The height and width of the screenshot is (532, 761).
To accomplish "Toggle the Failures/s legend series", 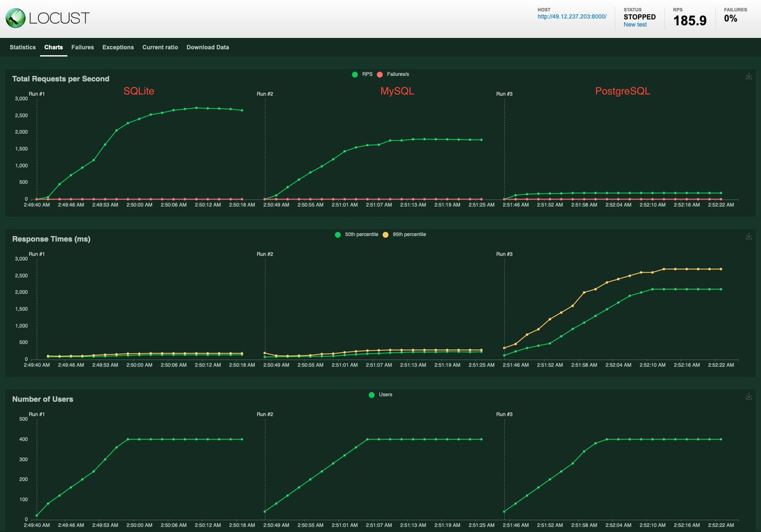I will click(393, 74).
